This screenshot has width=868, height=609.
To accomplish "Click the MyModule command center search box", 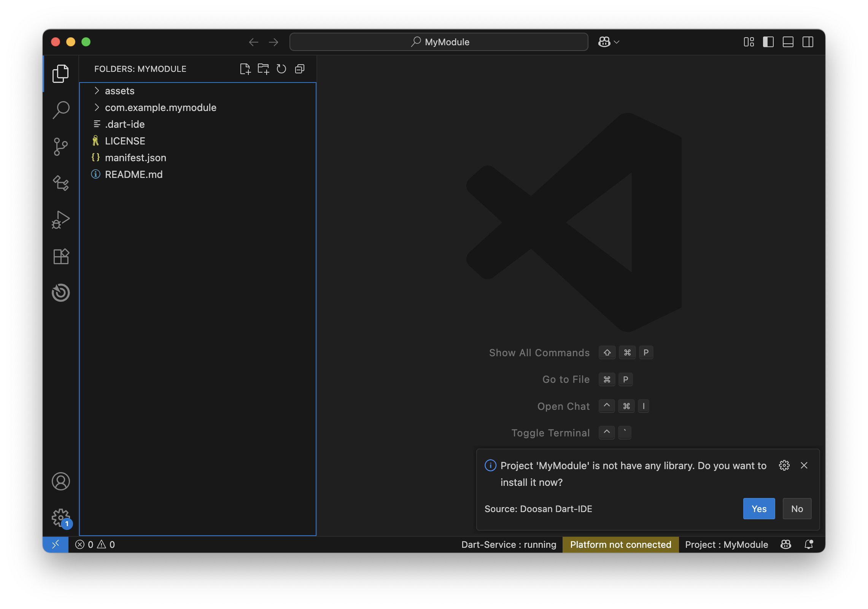I will 439,42.
